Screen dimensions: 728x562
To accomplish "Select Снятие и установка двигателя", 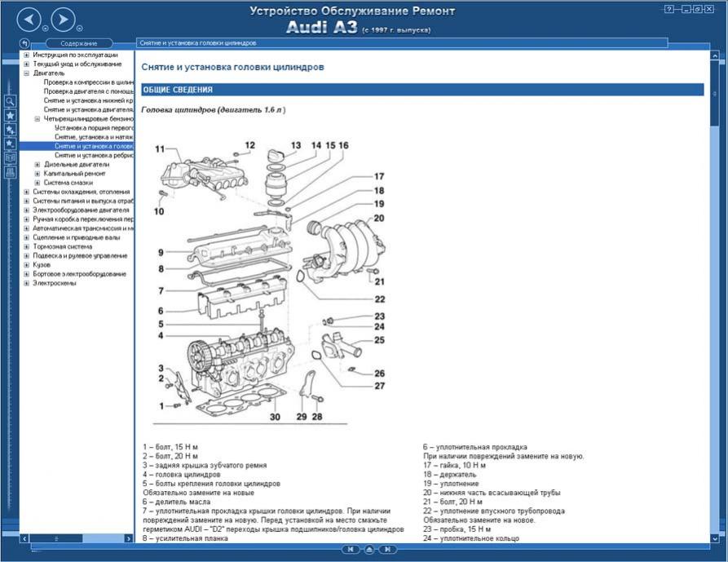I will click(x=89, y=109).
